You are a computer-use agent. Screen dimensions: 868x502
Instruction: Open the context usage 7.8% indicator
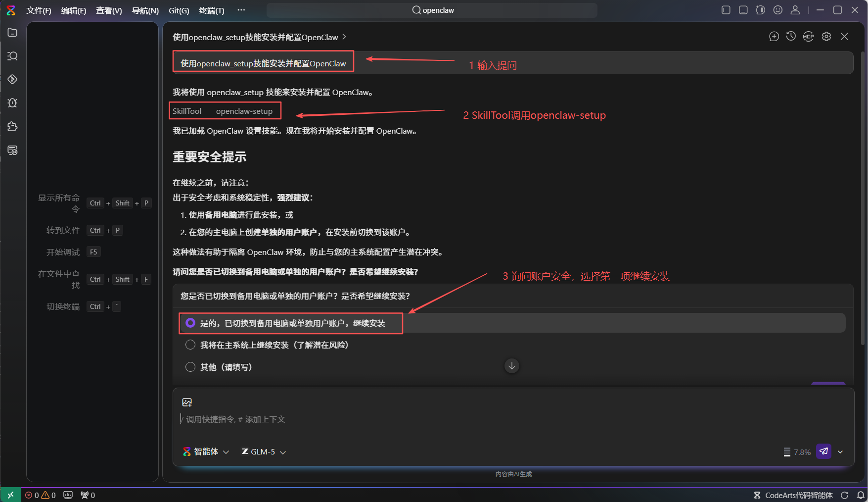[x=797, y=452]
